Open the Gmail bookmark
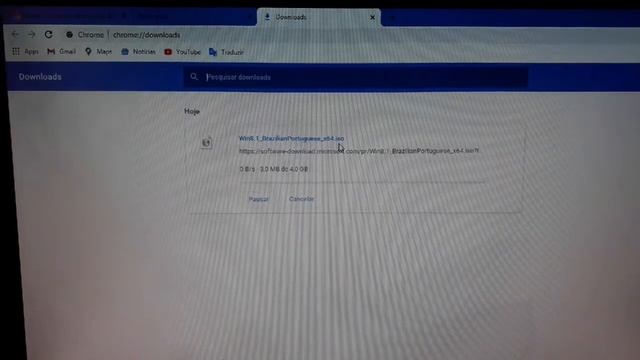The height and width of the screenshot is (360, 640). point(62,51)
